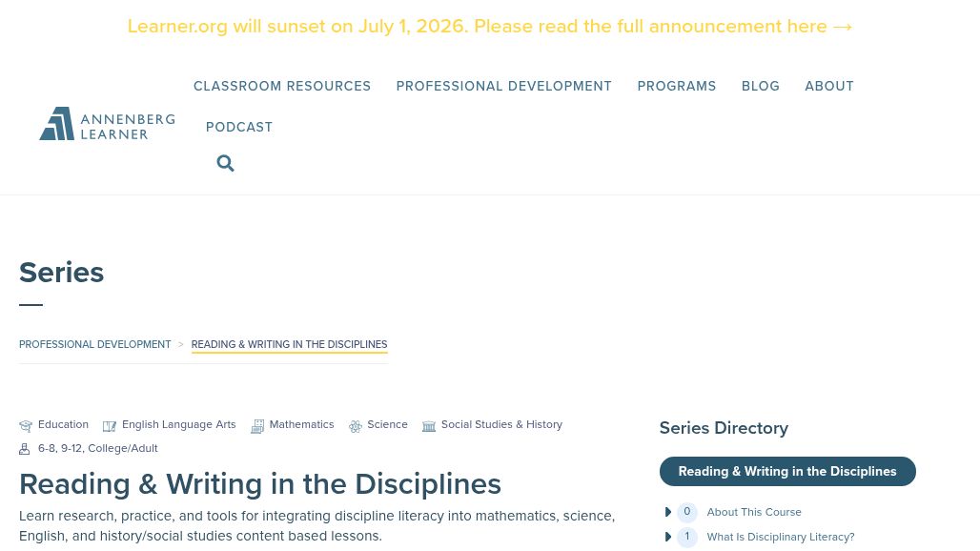
Task: Click Reading & Writing in the Disciplines button
Action: point(787,471)
